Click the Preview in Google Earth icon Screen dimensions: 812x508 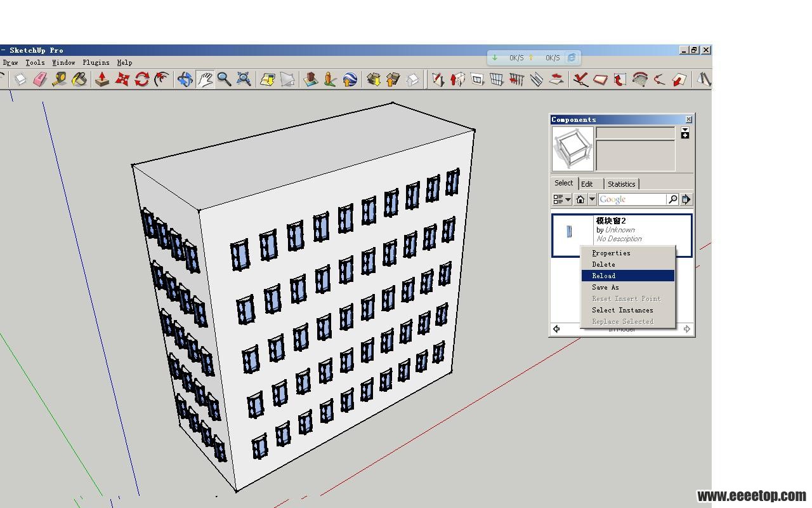pyautogui.click(x=350, y=79)
